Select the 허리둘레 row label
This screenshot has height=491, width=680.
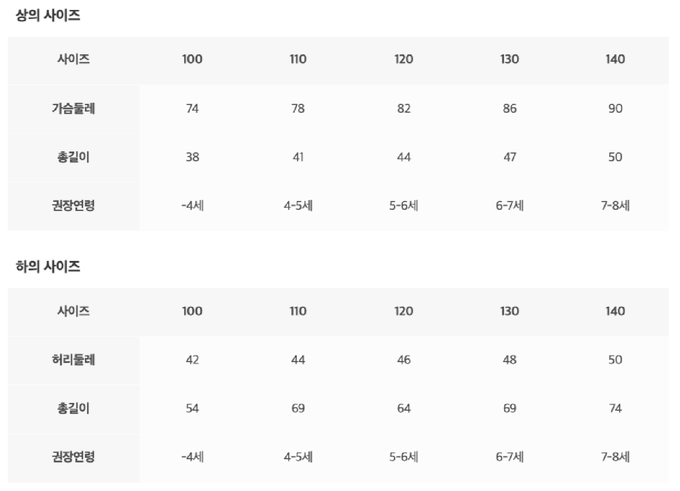74,359
